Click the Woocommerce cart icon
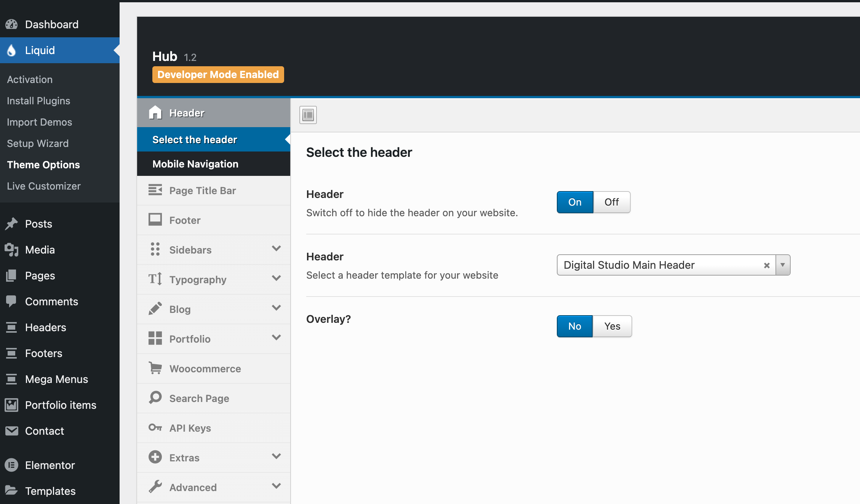Viewport: 860px width, 504px height. (x=155, y=368)
